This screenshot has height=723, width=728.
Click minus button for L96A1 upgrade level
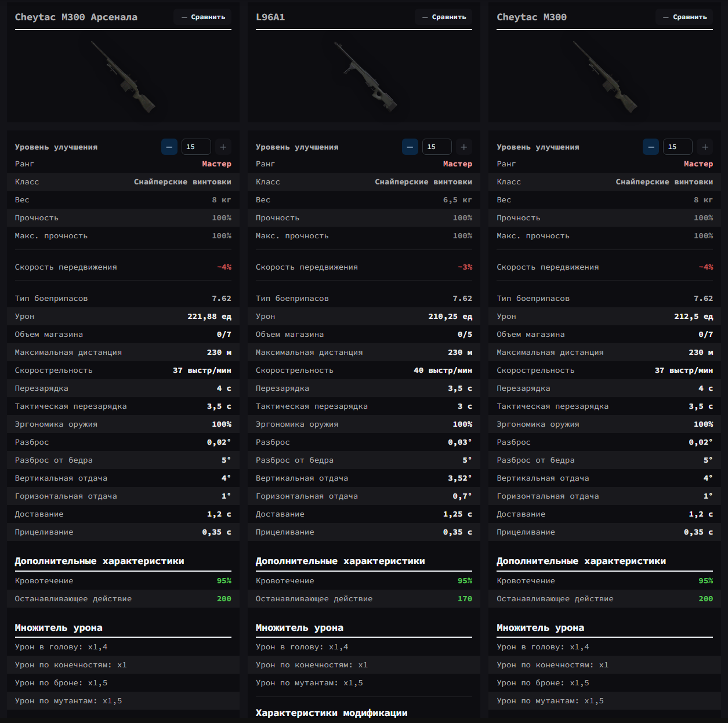pyautogui.click(x=410, y=147)
